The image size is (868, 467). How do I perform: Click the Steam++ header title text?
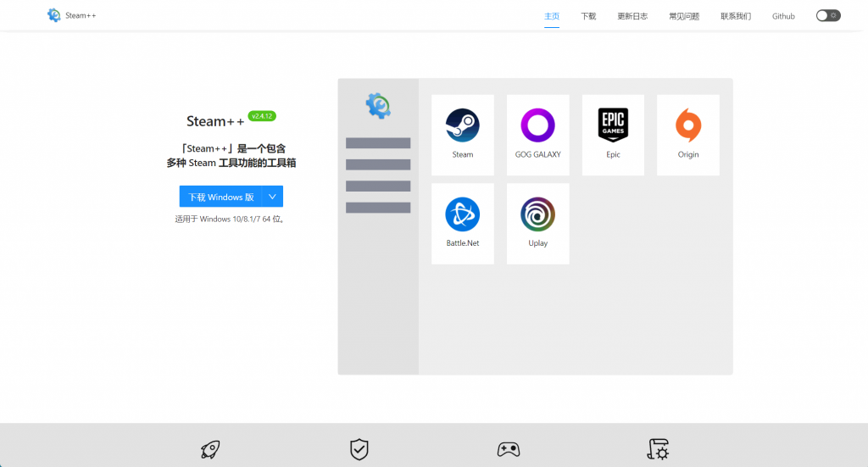[x=81, y=15]
